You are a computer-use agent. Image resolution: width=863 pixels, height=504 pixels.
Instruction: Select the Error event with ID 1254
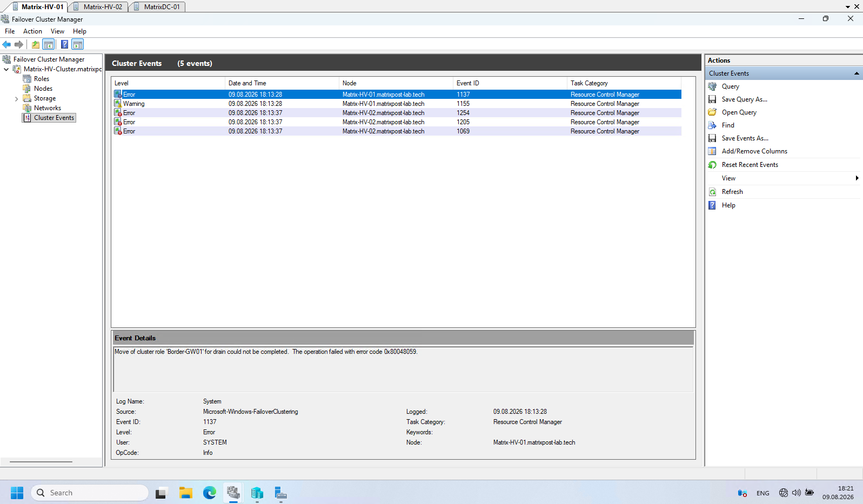(x=397, y=113)
